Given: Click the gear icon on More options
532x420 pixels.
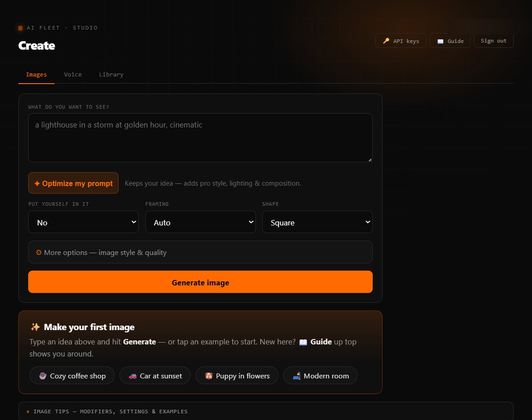Looking at the screenshot, I should click(38, 252).
